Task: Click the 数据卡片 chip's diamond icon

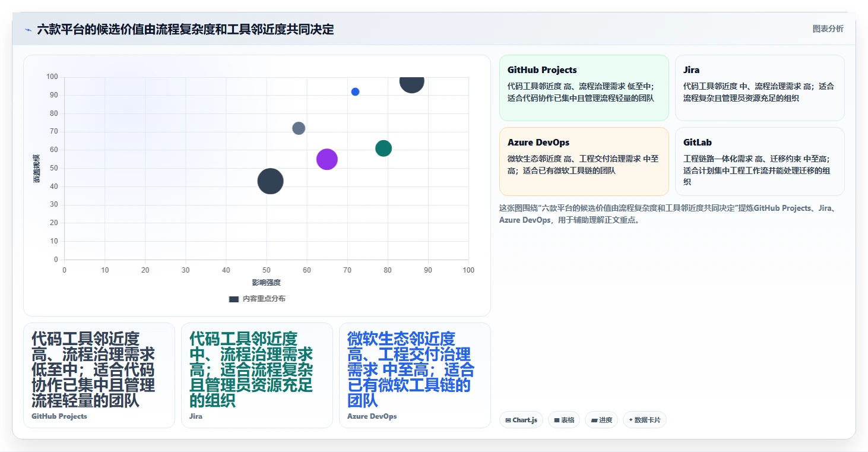Action: [631, 420]
